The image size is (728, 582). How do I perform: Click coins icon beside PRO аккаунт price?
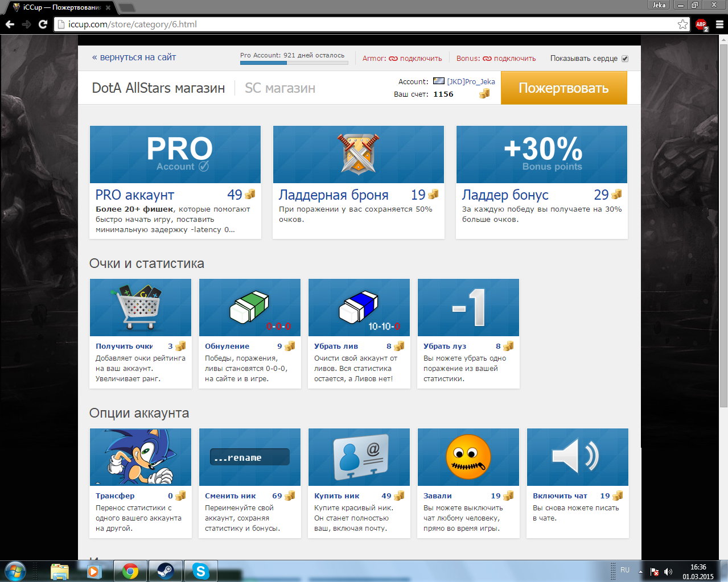(x=250, y=195)
